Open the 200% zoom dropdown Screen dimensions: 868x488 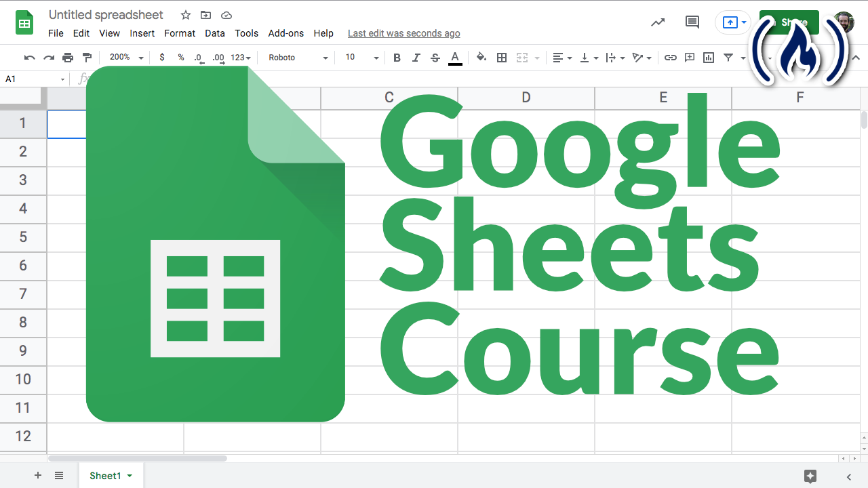click(126, 58)
